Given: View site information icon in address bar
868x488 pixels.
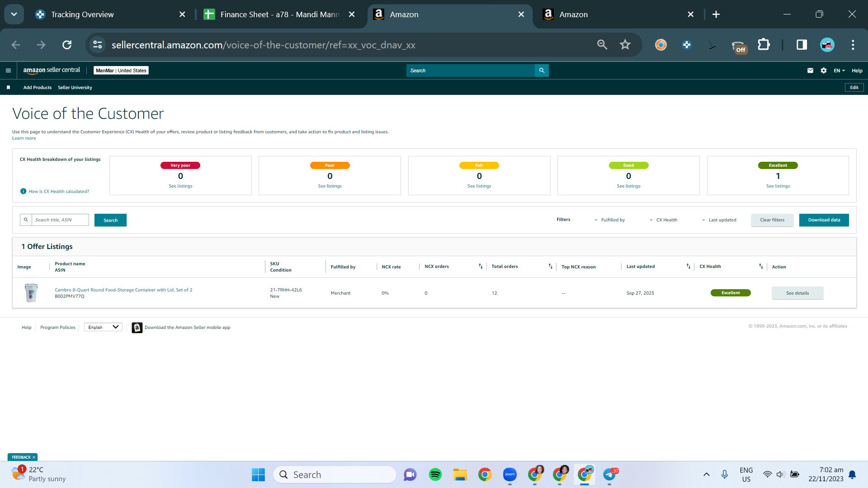Looking at the screenshot, I should pos(98,45).
